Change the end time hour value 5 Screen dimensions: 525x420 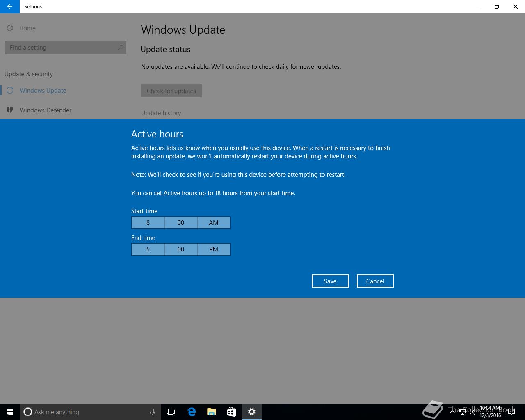tap(148, 249)
